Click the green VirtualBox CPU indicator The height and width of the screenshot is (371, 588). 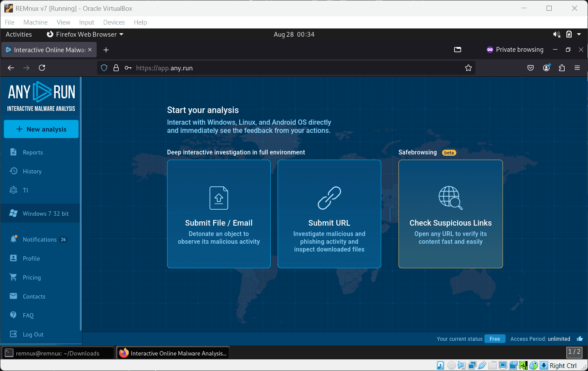[x=523, y=365]
